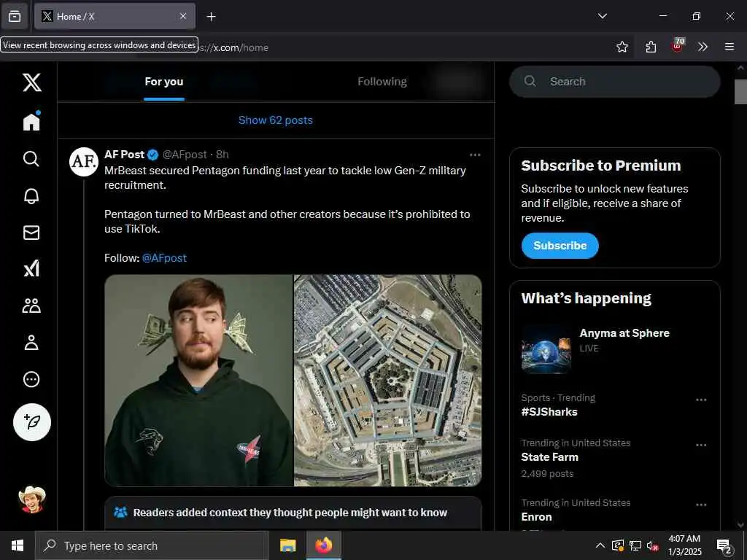The image size is (747, 560).
Task: Open the AF Post author name
Action: click(124, 155)
